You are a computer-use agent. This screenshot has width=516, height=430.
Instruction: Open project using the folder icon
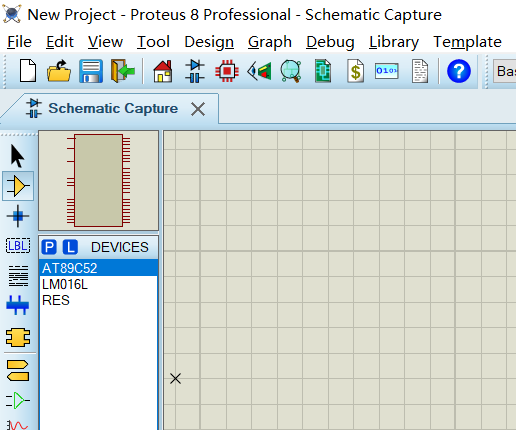[59, 71]
